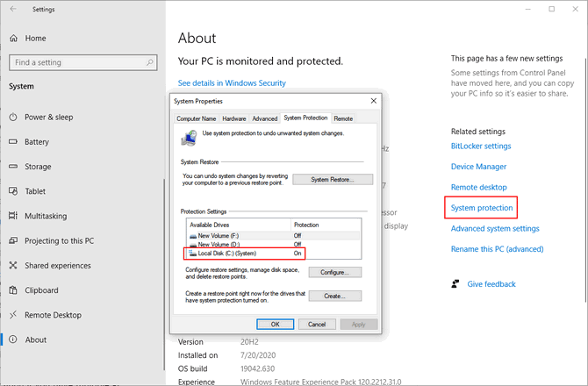
Task: Click the search magnifier icon
Action: click(149, 62)
